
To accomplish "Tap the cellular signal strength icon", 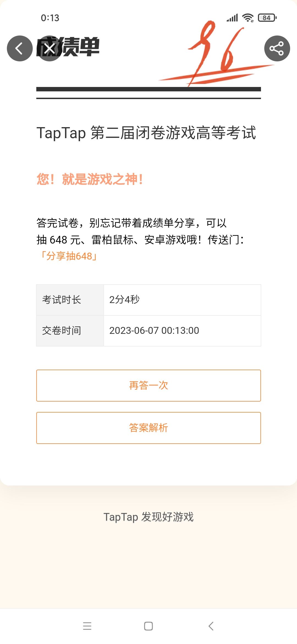I will [232, 18].
